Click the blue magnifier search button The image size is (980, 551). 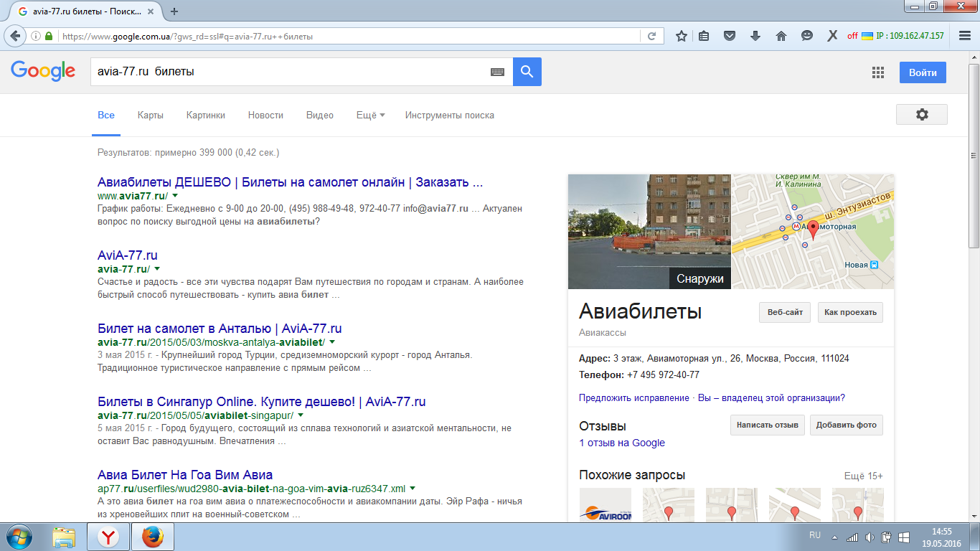[527, 72]
